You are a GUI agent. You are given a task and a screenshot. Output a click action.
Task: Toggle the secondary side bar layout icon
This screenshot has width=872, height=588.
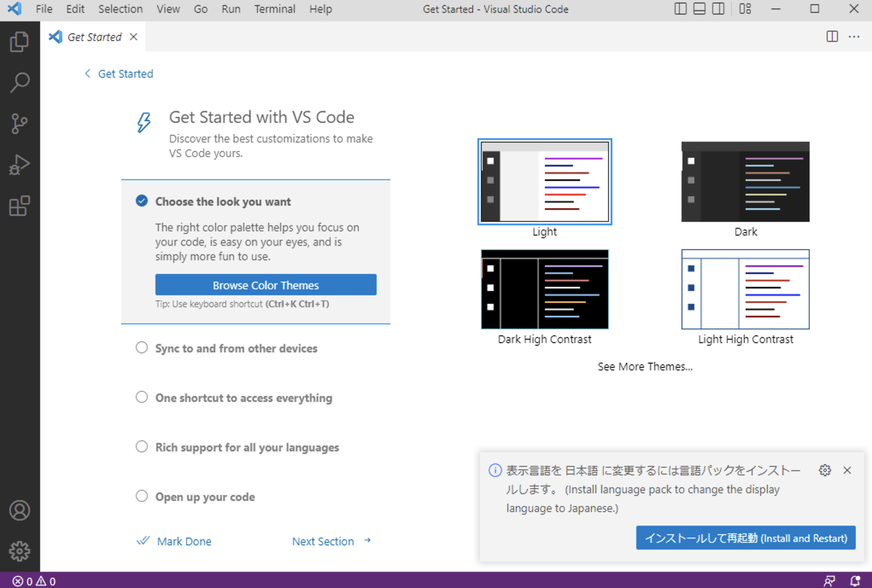718,9
